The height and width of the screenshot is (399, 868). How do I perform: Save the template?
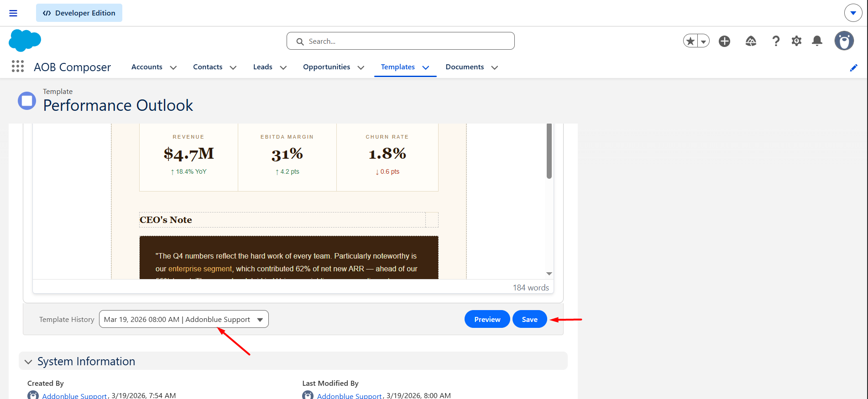529,319
